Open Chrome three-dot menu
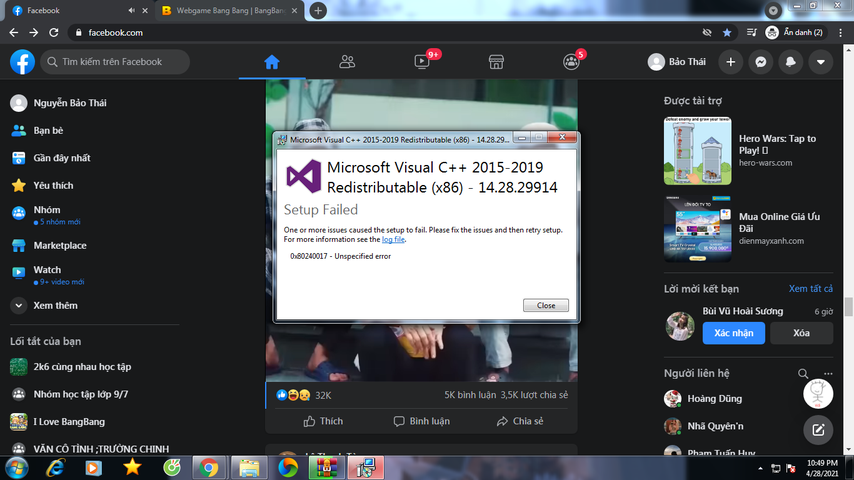This screenshot has width=854, height=480. click(840, 33)
